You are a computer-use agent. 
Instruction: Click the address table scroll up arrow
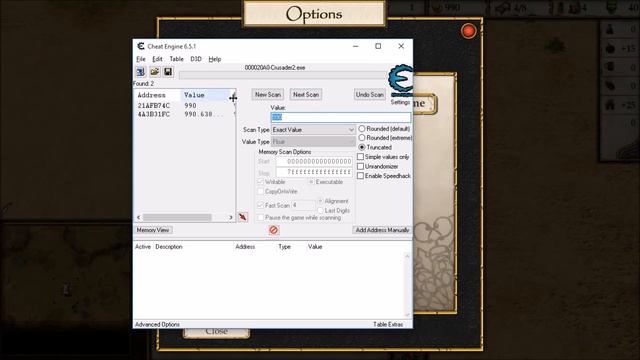coord(407,256)
